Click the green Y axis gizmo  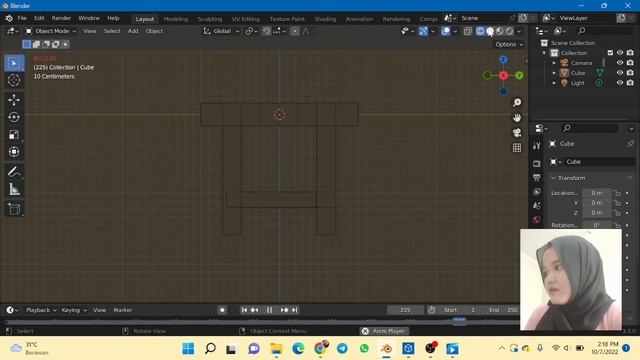click(x=519, y=76)
